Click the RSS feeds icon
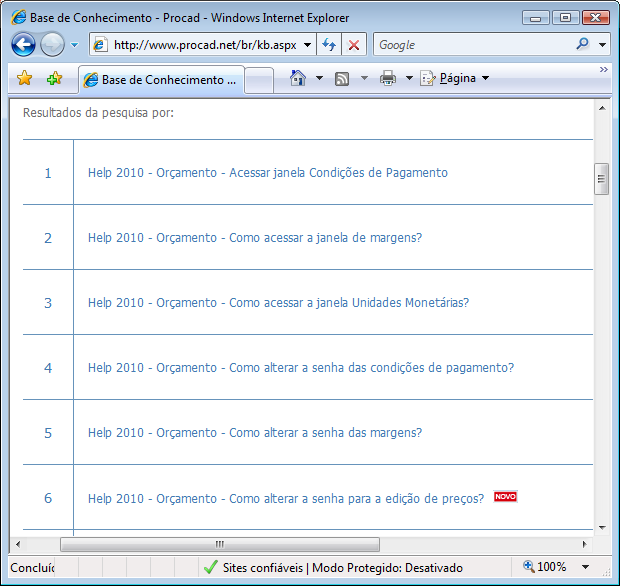The width and height of the screenshot is (620, 586). (x=342, y=79)
